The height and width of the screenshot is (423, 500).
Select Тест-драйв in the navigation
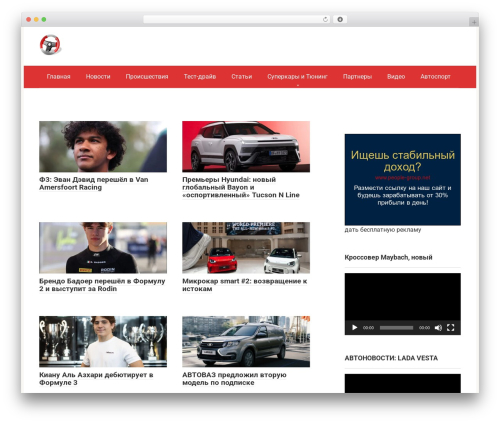200,77
